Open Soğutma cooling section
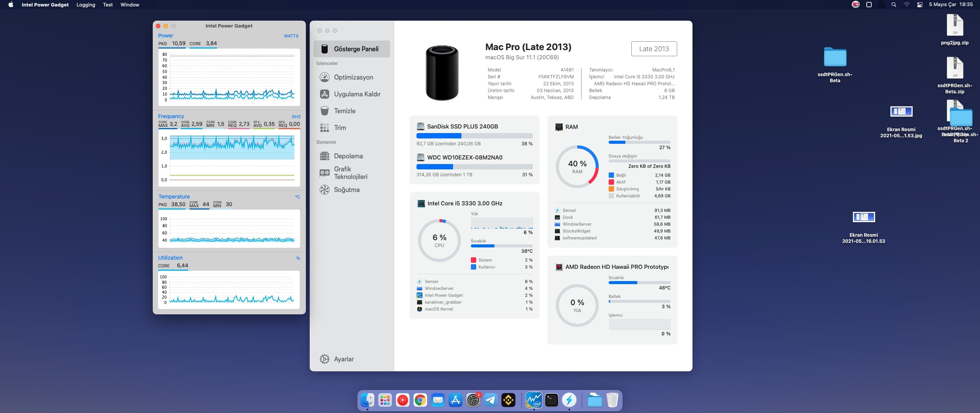980x413 pixels. click(x=346, y=190)
